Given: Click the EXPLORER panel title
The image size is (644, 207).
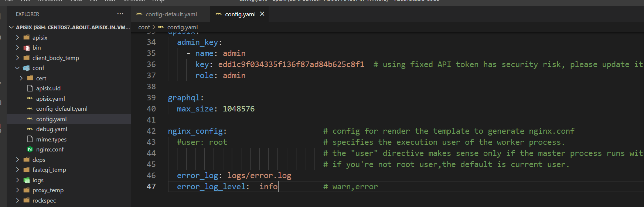Looking at the screenshot, I should [x=27, y=14].
